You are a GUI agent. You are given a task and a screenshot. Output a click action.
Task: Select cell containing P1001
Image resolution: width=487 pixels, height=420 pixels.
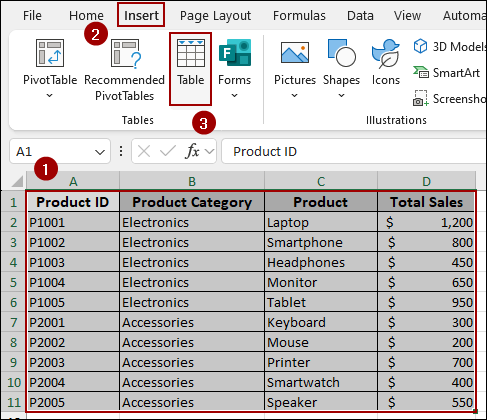pos(73,222)
